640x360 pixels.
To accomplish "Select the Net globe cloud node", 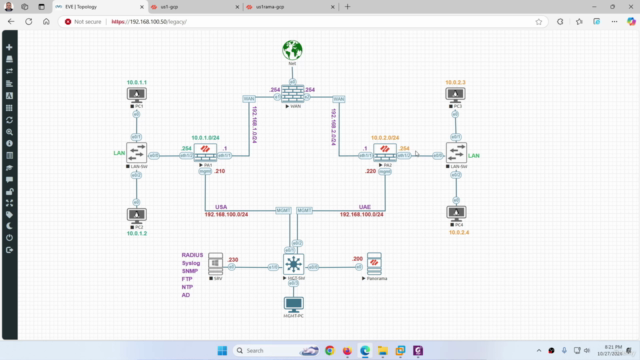I will point(292,50).
